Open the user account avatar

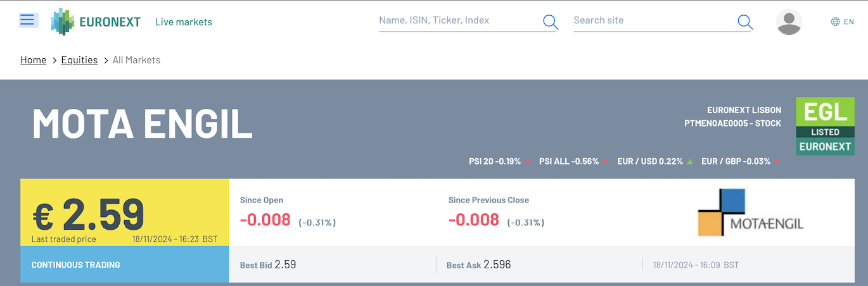point(789,22)
